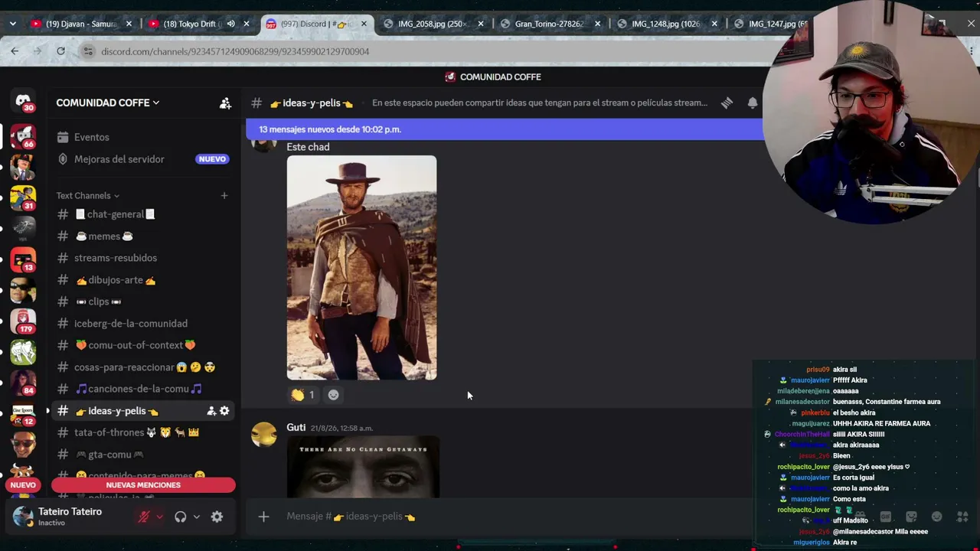980x551 pixels.
Task: Open the server icon with 12 badge
Action: coord(23,414)
